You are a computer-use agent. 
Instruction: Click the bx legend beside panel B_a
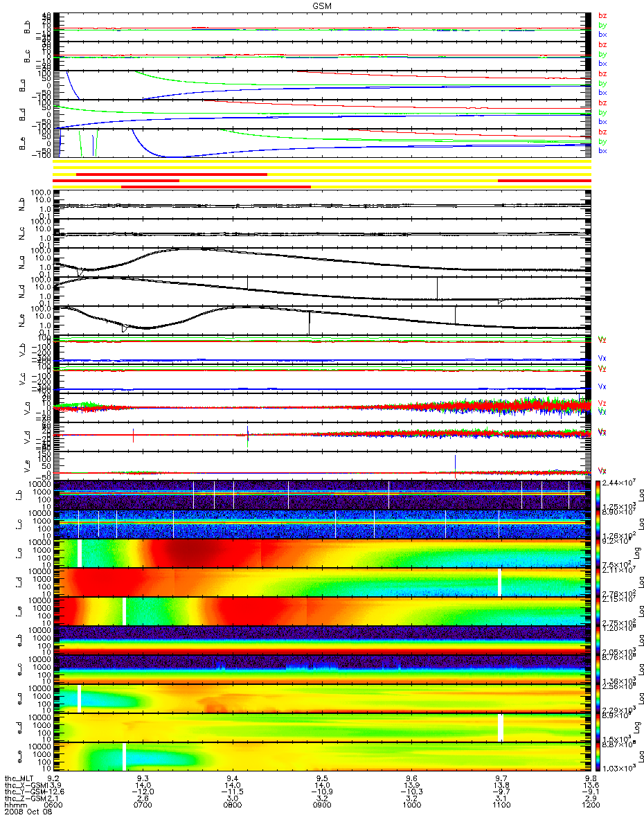(x=602, y=92)
